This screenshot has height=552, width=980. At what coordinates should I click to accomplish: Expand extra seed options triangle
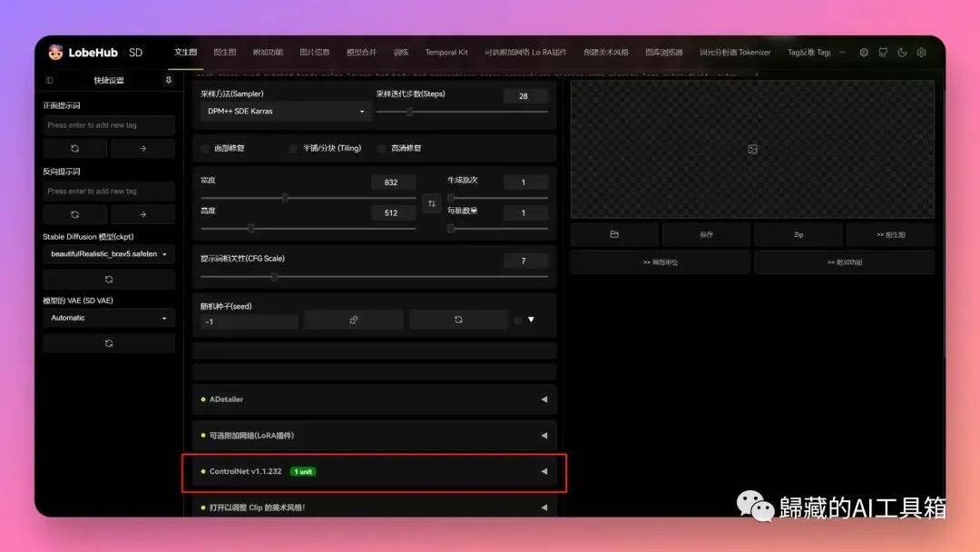click(531, 320)
